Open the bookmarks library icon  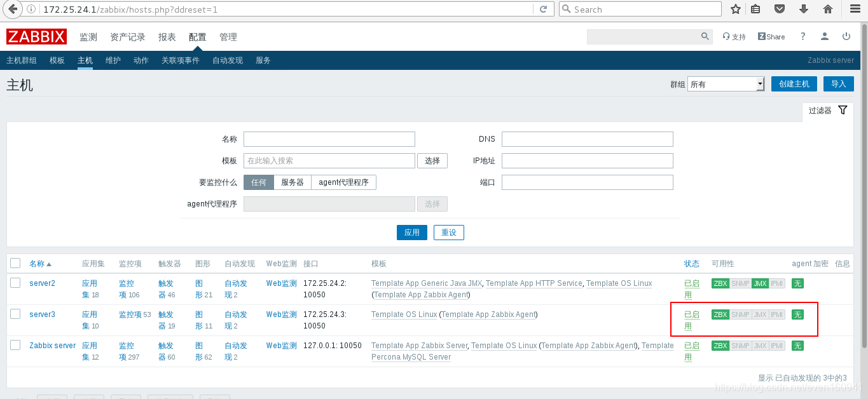click(x=755, y=9)
